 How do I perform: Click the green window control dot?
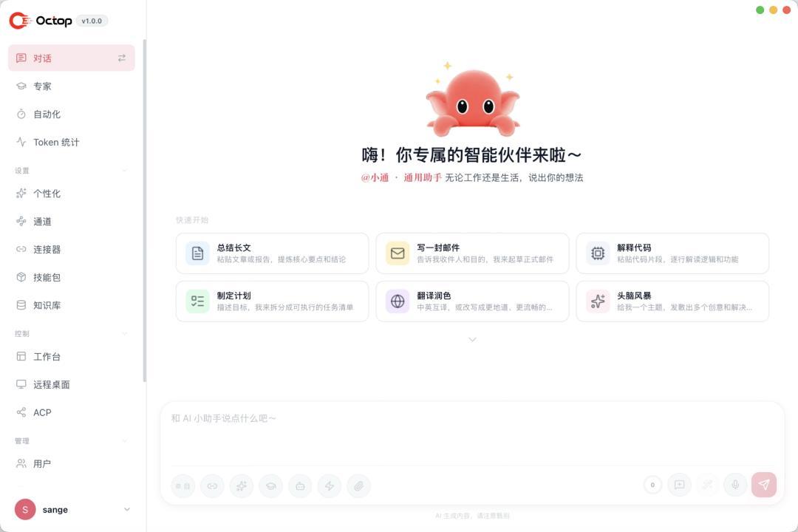pos(760,10)
